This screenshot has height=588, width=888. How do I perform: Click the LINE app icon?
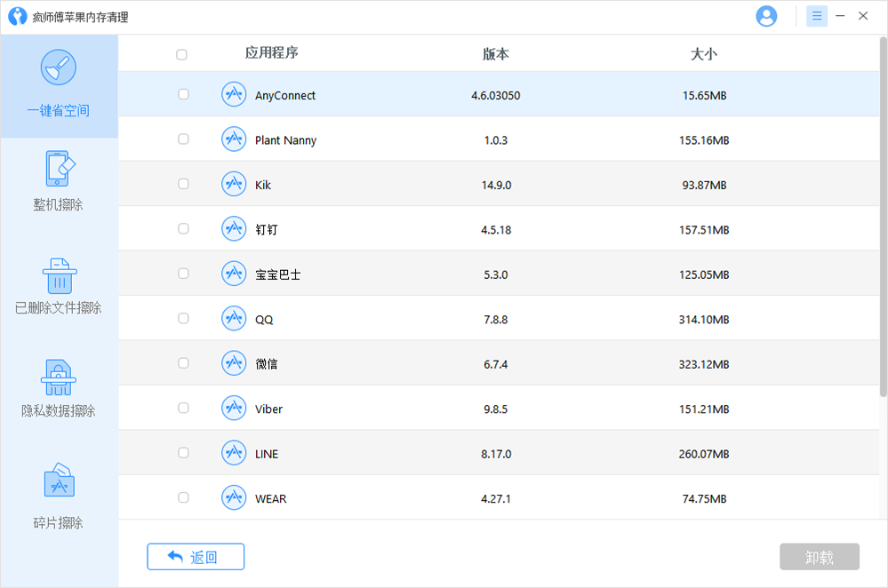coord(233,453)
